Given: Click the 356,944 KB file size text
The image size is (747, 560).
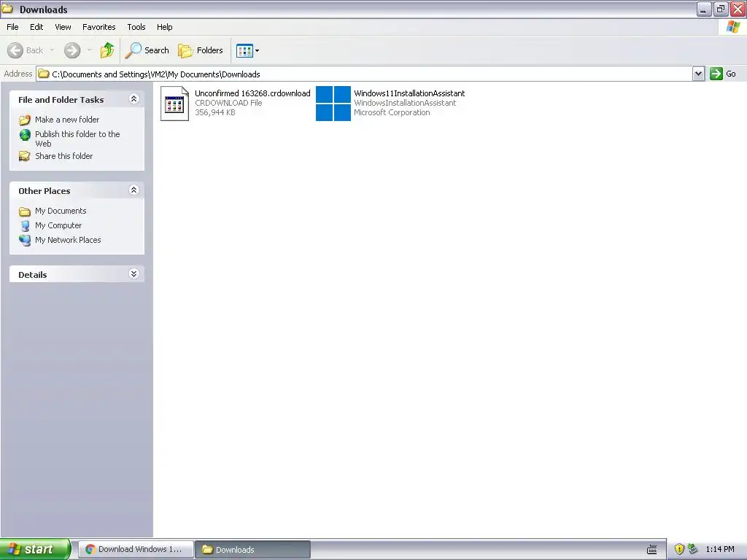Looking at the screenshot, I should point(215,112).
